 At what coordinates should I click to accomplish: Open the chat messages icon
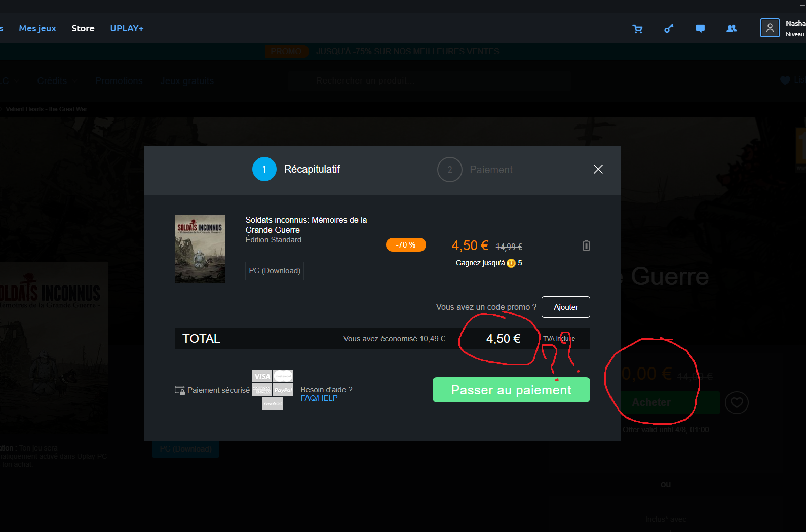700,29
